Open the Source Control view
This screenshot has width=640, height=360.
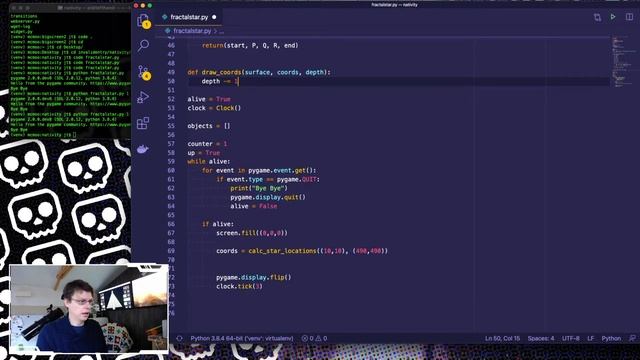pyautogui.click(x=143, y=72)
